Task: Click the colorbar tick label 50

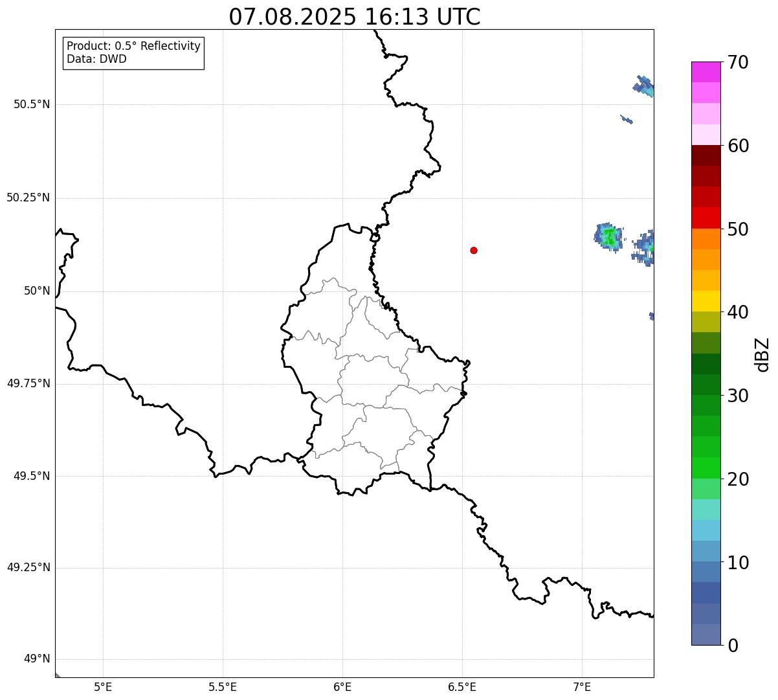Action: (x=738, y=229)
